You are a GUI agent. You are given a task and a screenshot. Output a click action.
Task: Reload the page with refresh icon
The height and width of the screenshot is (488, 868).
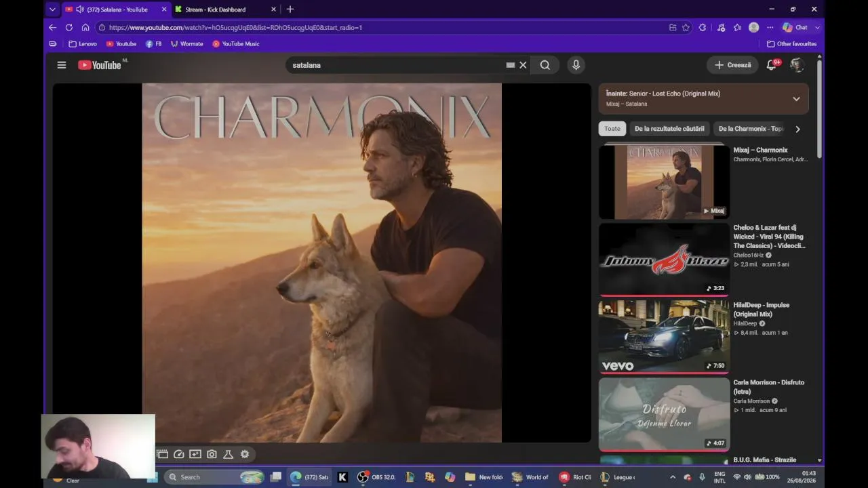(x=68, y=28)
